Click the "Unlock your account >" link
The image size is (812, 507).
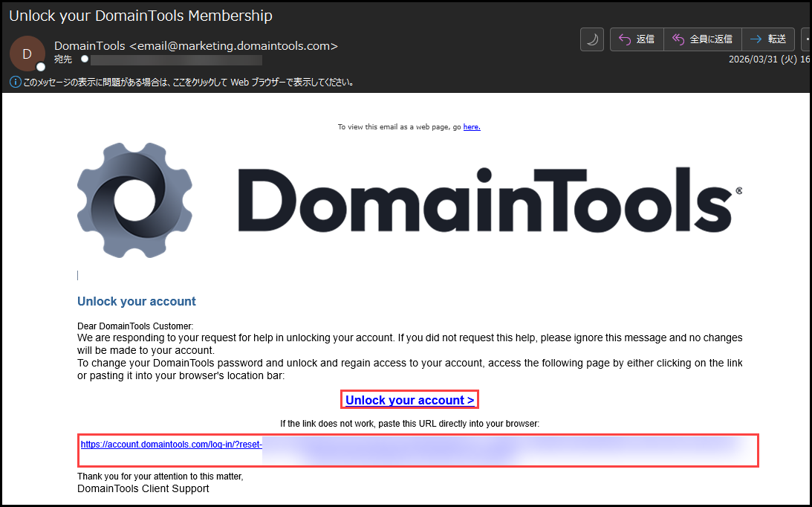pyautogui.click(x=409, y=400)
